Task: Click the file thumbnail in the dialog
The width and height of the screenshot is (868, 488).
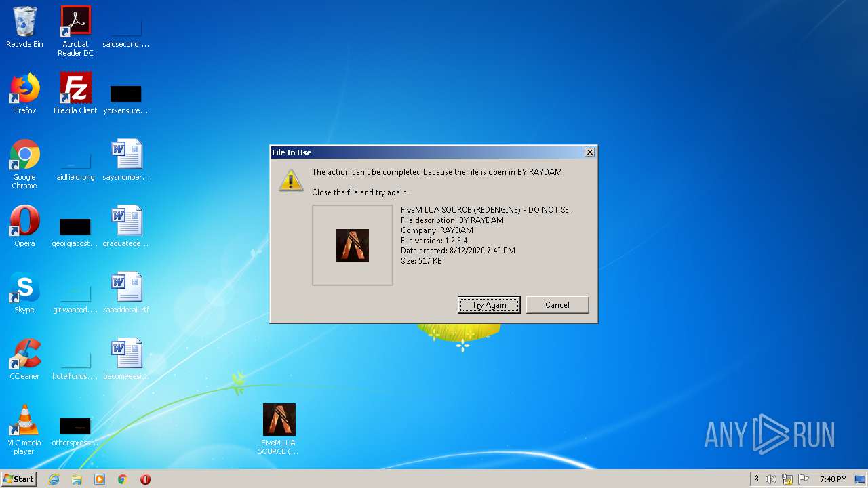Action: coord(353,245)
